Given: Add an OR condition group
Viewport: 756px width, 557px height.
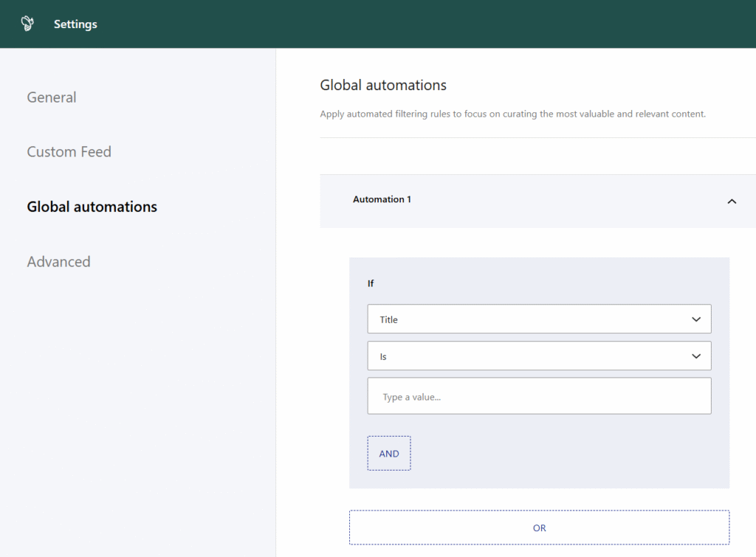Looking at the screenshot, I should [x=539, y=527].
